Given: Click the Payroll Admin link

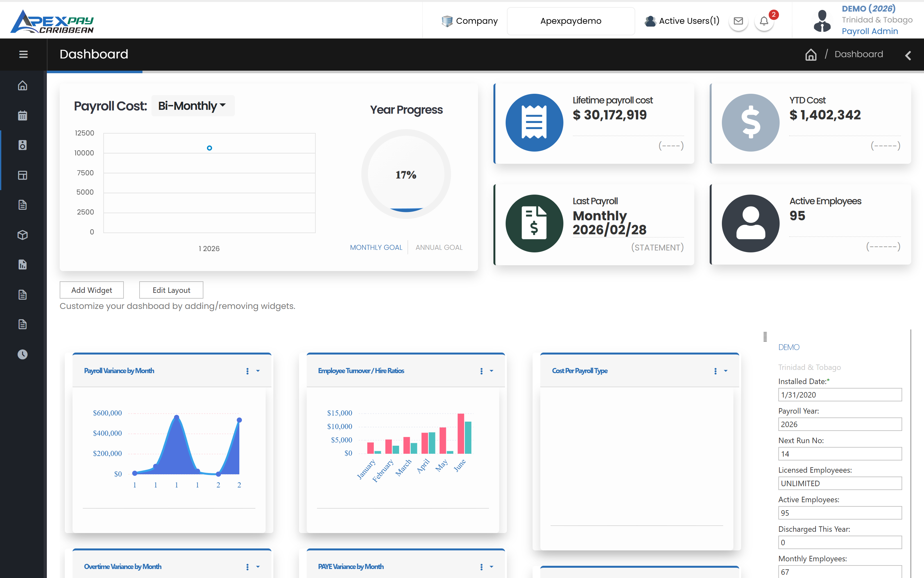Looking at the screenshot, I should pyautogui.click(x=870, y=31).
